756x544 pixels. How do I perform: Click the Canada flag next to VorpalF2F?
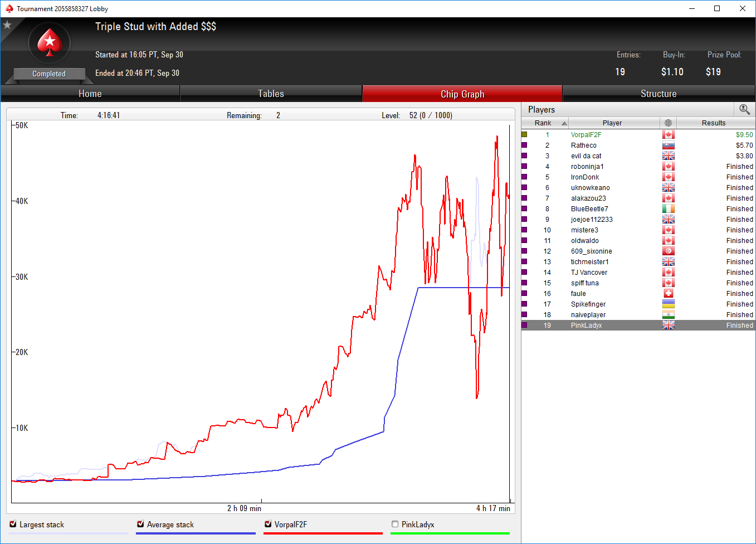click(669, 134)
